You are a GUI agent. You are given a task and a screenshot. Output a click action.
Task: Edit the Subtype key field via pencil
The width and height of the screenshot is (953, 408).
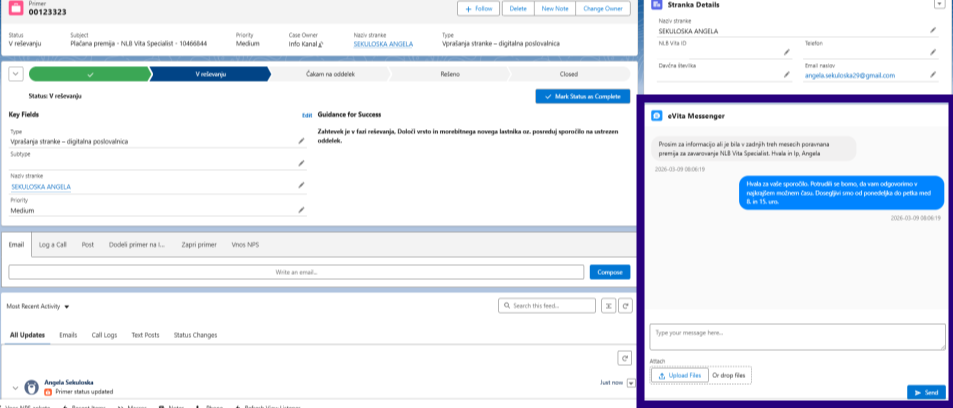(x=301, y=163)
